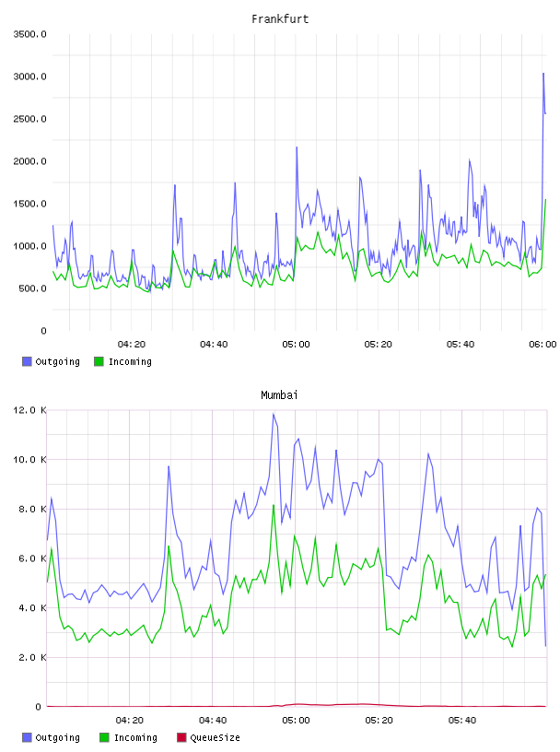The width and height of the screenshot is (560, 752).
Task: Click the 05:00 time label on Frankfurt chart
Action: (296, 345)
